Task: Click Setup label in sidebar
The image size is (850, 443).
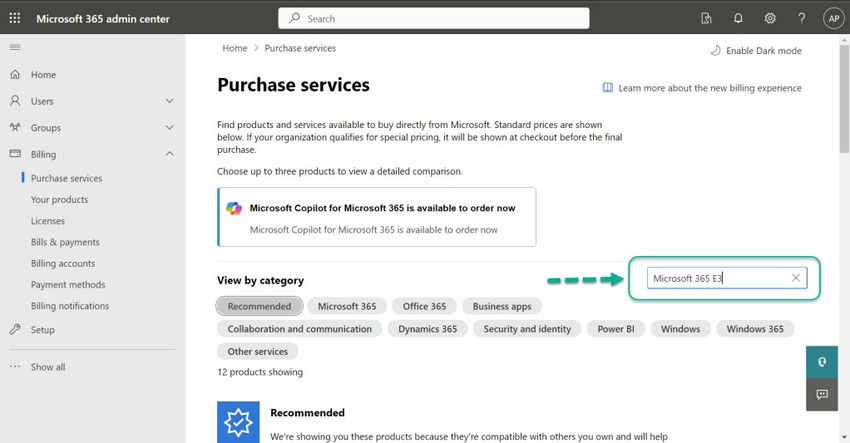Action: tap(43, 330)
